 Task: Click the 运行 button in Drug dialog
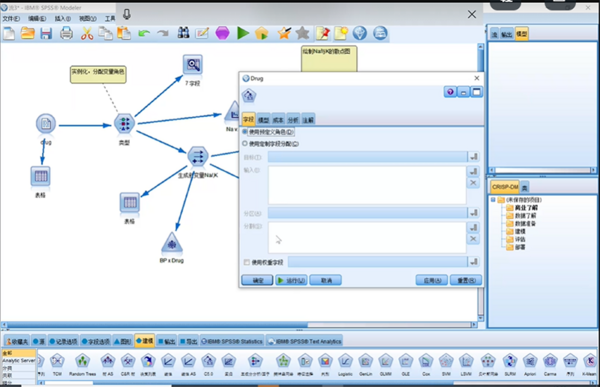[x=291, y=280]
